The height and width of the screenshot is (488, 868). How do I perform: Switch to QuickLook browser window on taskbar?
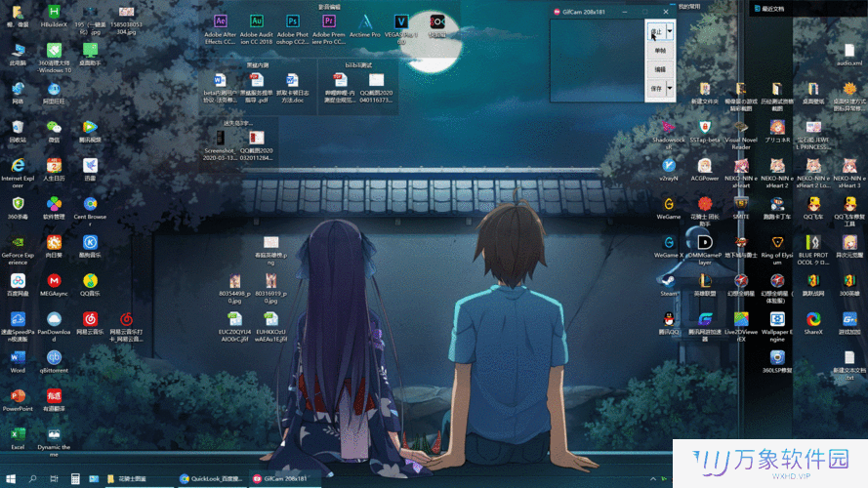212,478
